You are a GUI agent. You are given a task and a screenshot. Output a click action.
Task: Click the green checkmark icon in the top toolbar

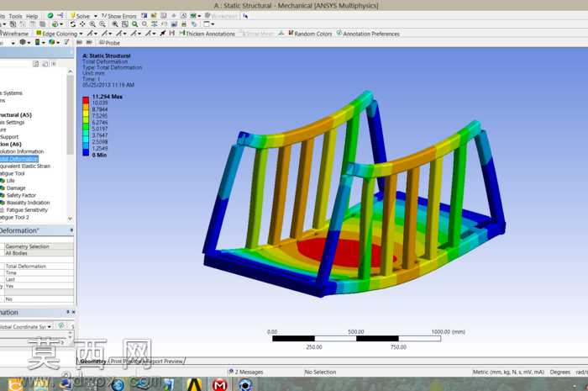(50, 16)
